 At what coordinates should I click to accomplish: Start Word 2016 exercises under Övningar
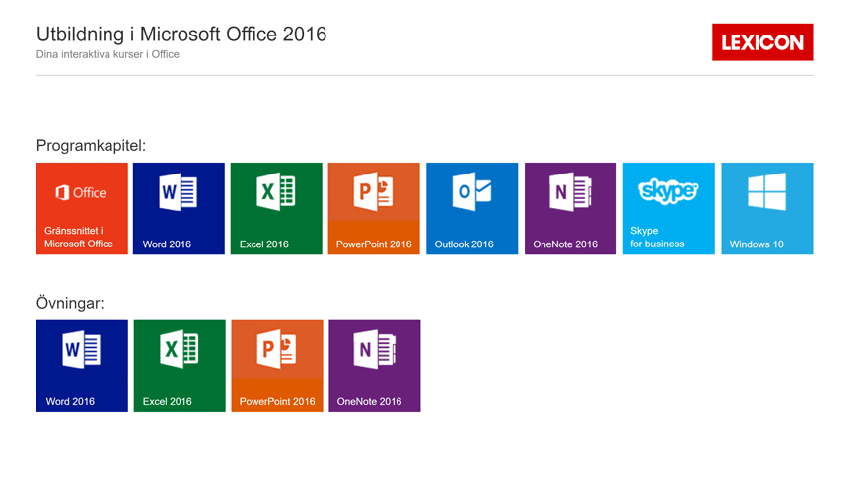tap(82, 366)
